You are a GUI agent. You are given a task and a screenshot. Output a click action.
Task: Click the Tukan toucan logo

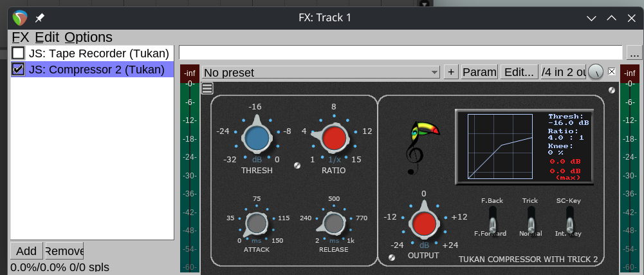[422, 147]
